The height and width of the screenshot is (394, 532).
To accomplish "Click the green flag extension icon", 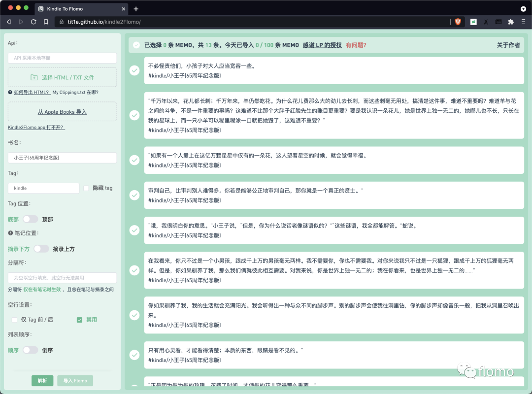I will click(x=473, y=22).
